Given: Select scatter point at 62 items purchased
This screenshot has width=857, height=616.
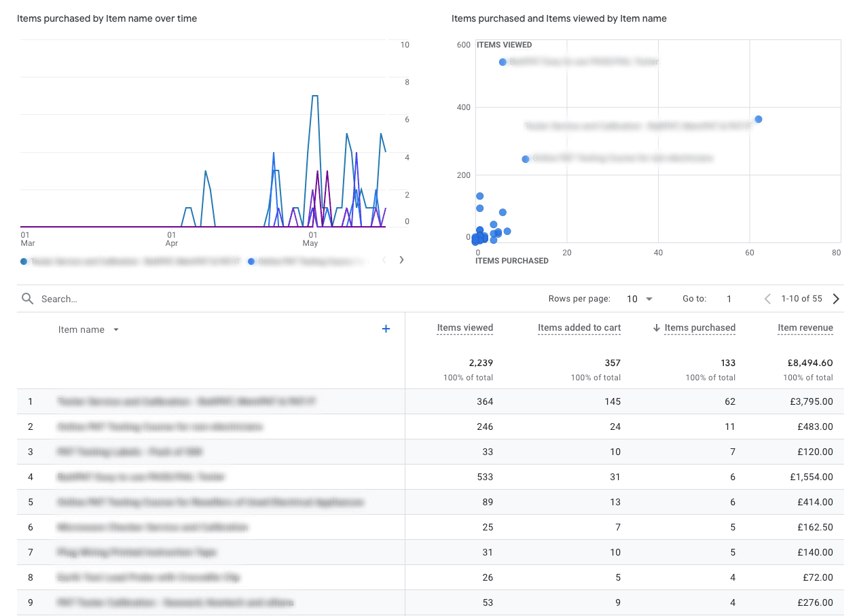Looking at the screenshot, I should tap(759, 120).
